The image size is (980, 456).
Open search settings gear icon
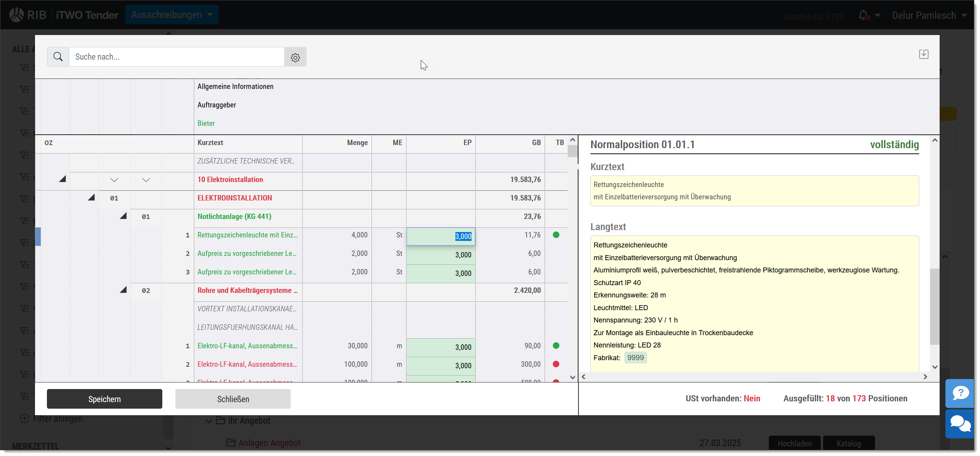pos(295,57)
